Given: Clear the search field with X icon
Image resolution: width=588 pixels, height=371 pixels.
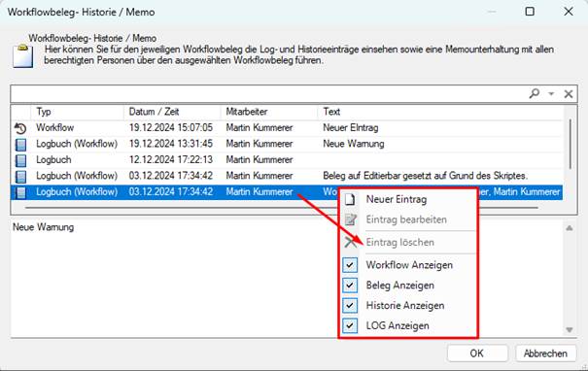Looking at the screenshot, I should pos(569,93).
